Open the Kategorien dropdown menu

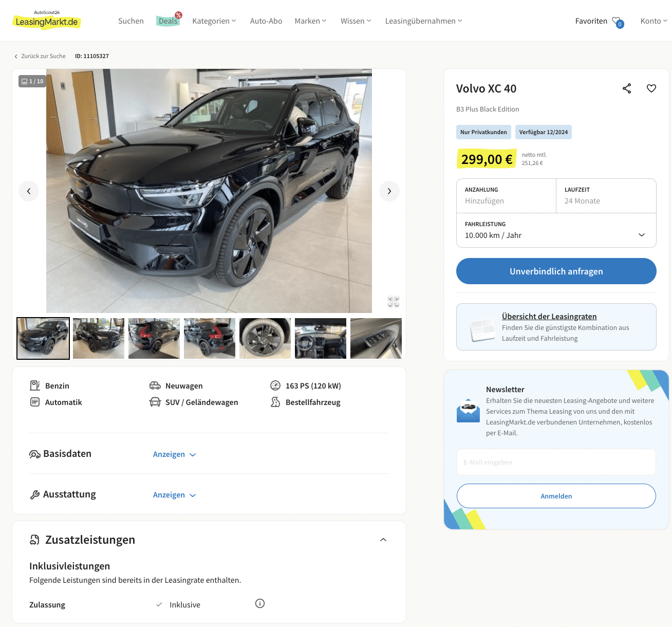[214, 21]
